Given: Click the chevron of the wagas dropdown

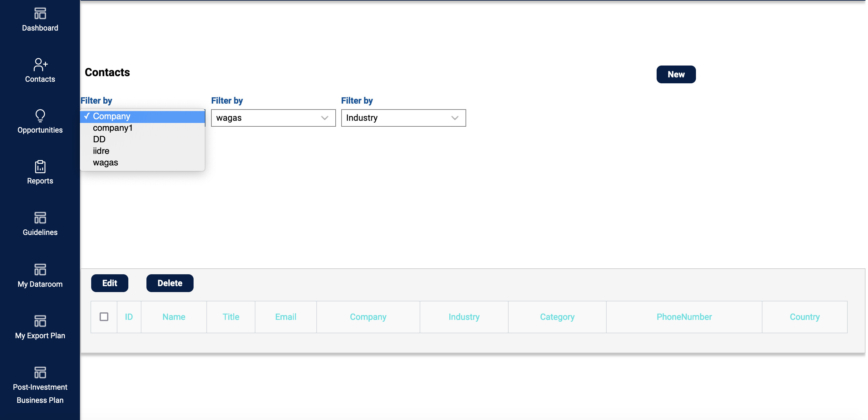Looking at the screenshot, I should pos(324,118).
